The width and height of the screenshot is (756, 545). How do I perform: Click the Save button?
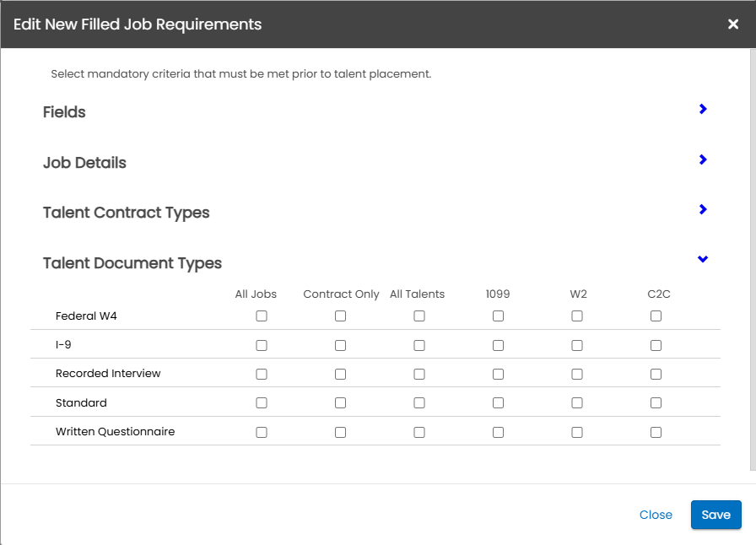(715, 515)
